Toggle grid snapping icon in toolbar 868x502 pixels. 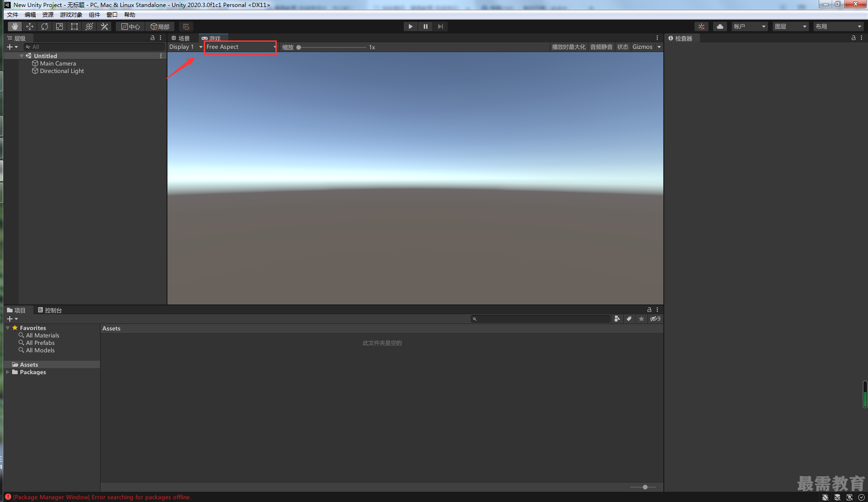(186, 26)
